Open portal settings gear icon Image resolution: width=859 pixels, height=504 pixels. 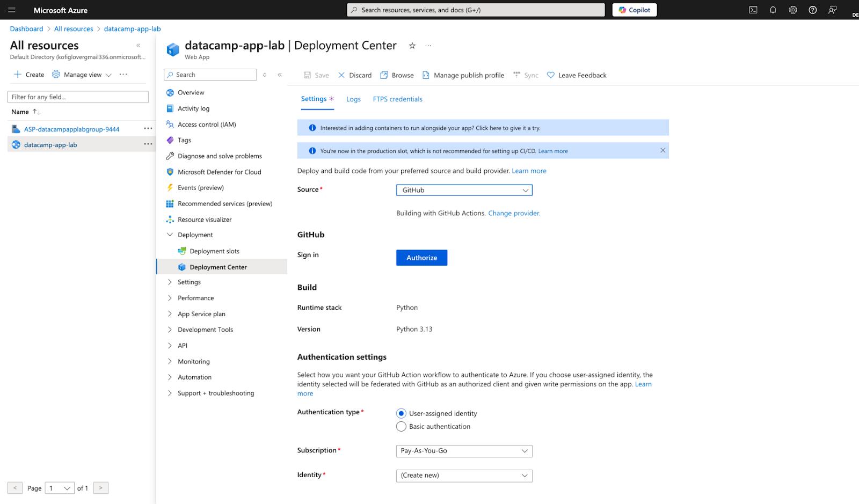(793, 10)
